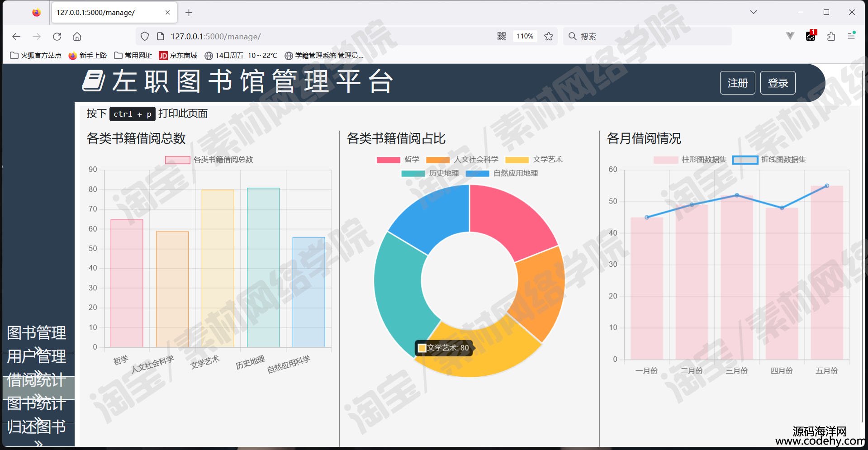
Task: Click the 哲学 bar in bar chart
Action: 127,283
